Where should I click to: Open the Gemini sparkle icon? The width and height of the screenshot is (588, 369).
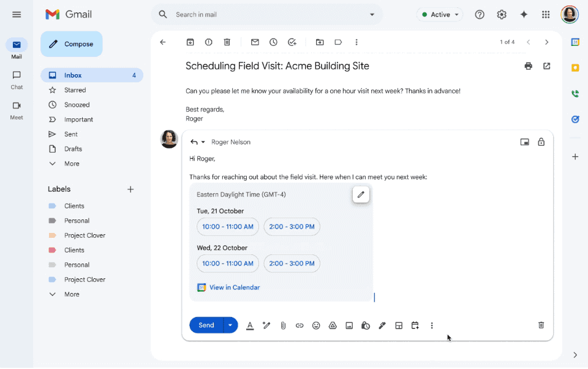click(524, 15)
